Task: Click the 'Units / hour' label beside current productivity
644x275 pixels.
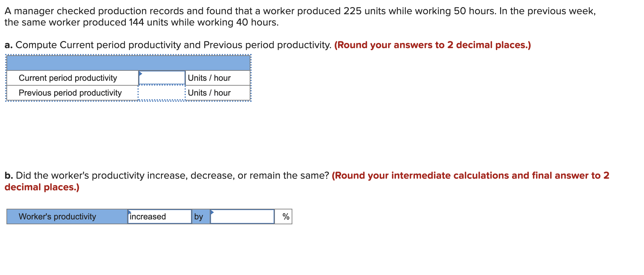Action: (x=209, y=78)
